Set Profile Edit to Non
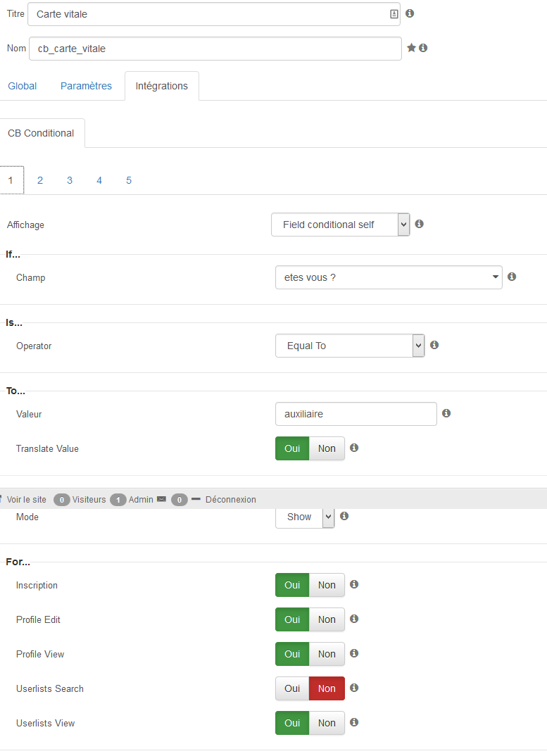This screenshot has width=547, height=756. click(327, 619)
